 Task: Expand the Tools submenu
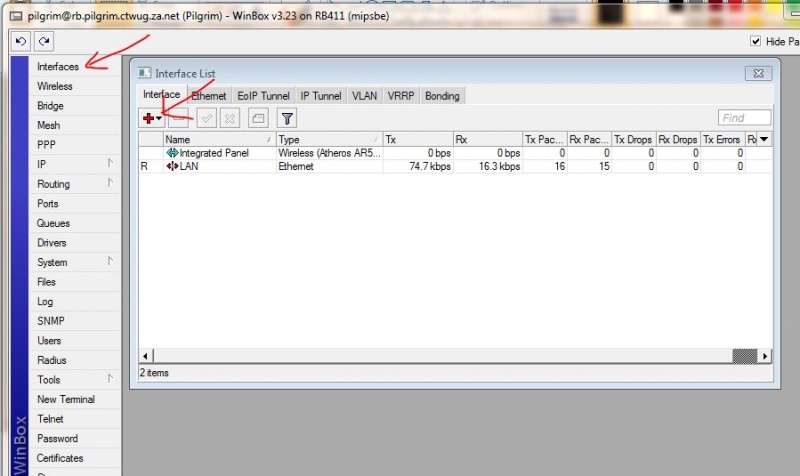point(110,379)
